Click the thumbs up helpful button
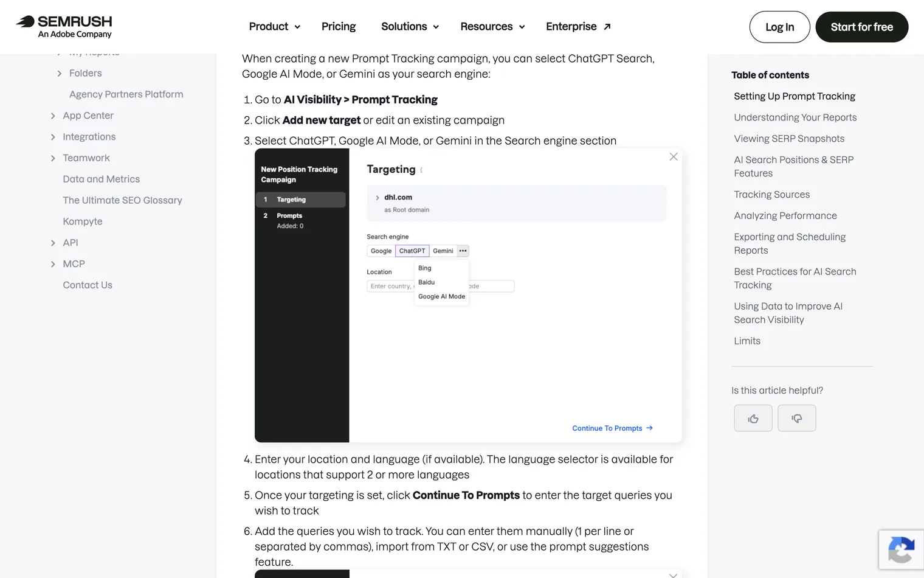 point(753,418)
